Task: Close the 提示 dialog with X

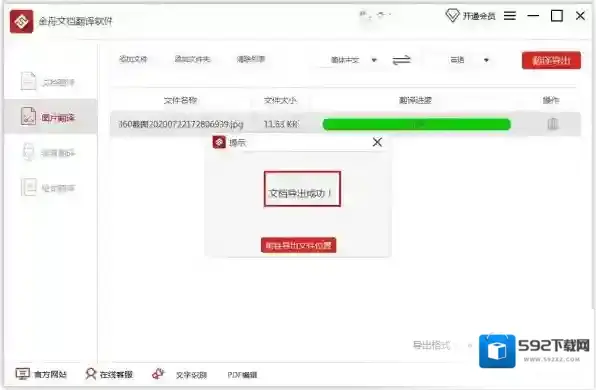Action: click(377, 142)
